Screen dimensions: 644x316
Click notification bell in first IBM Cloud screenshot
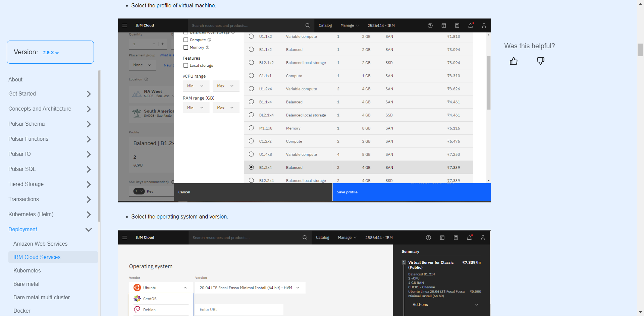pyautogui.click(x=471, y=25)
